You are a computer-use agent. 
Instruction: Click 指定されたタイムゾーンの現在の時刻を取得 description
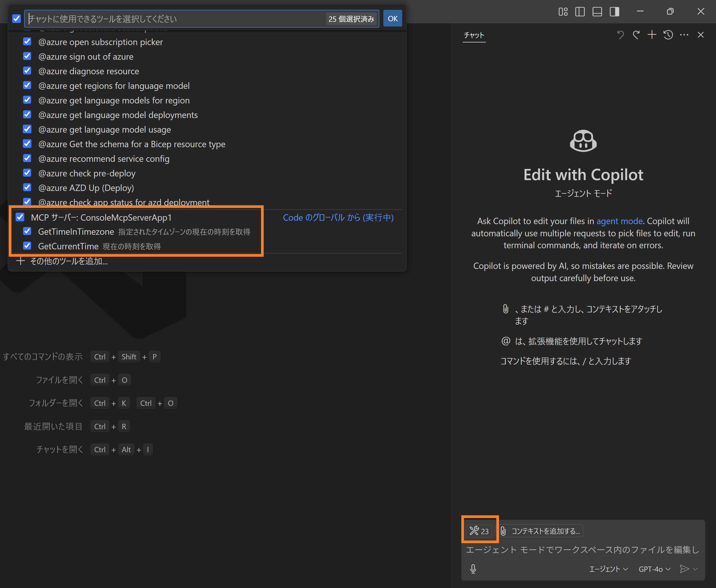tap(184, 232)
